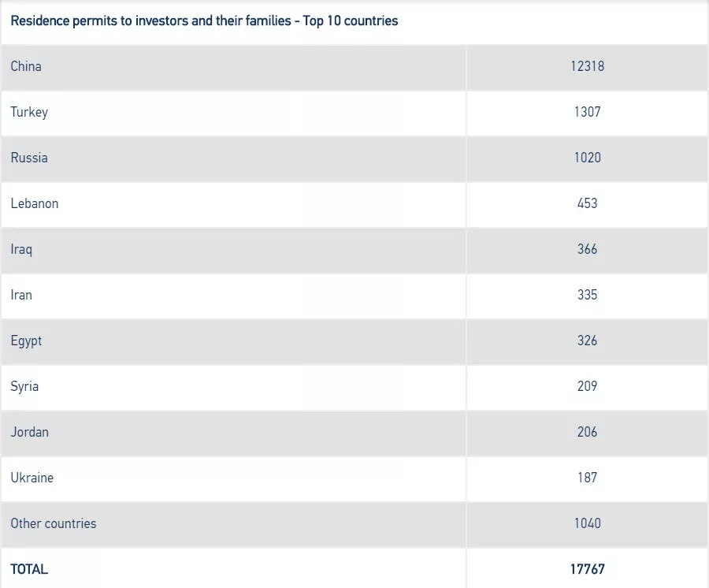The image size is (709, 588).
Task: Click the total value 17767
Action: point(587,569)
